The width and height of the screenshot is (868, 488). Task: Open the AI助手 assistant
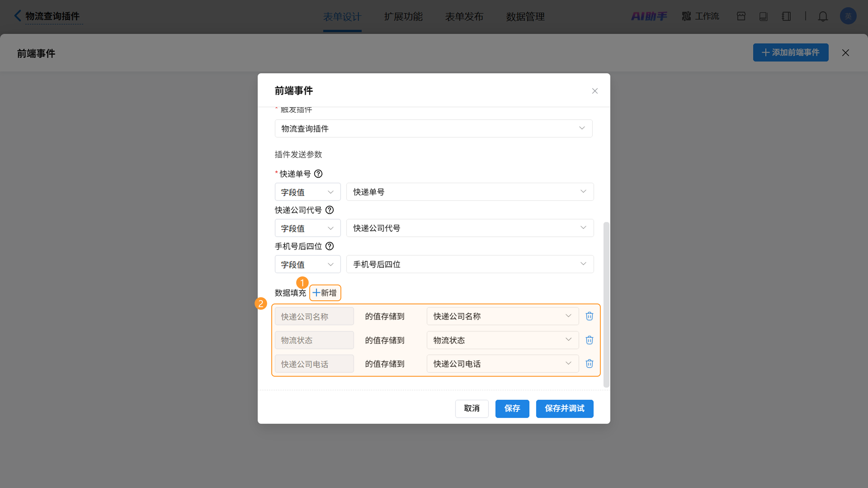tap(649, 16)
